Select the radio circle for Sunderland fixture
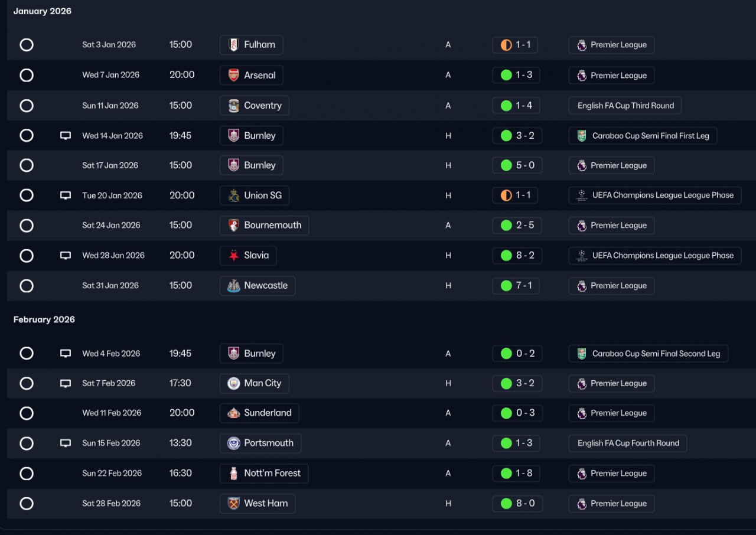 [27, 413]
